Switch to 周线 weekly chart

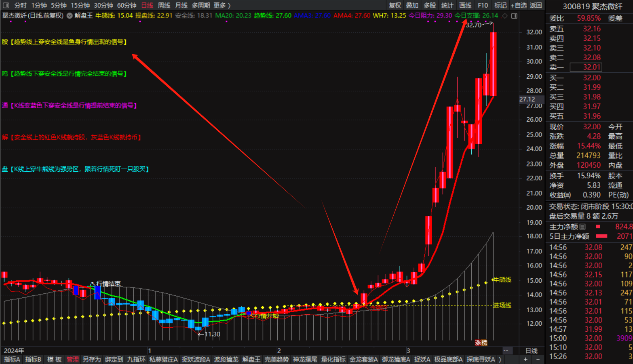pos(164,5)
